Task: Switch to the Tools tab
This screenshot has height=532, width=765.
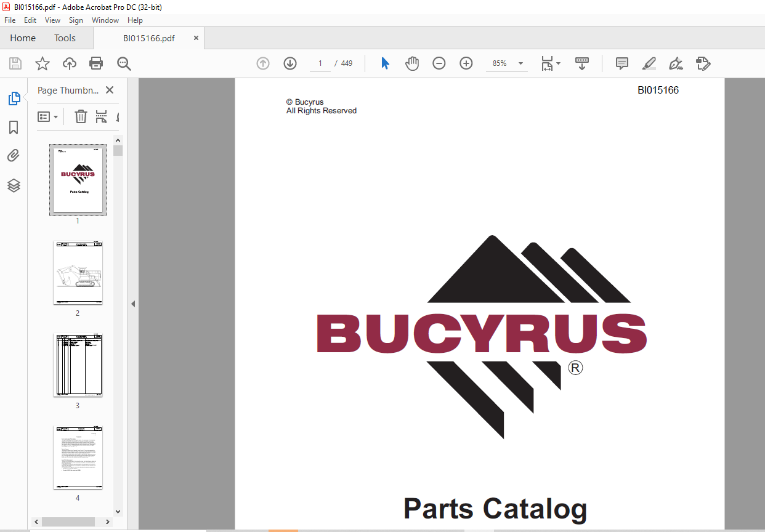Action: click(65, 38)
